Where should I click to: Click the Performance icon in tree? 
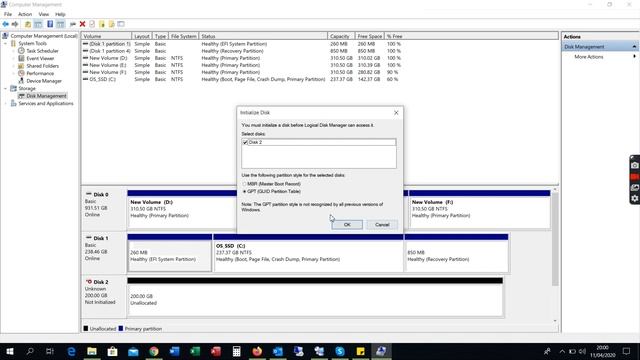(x=21, y=73)
